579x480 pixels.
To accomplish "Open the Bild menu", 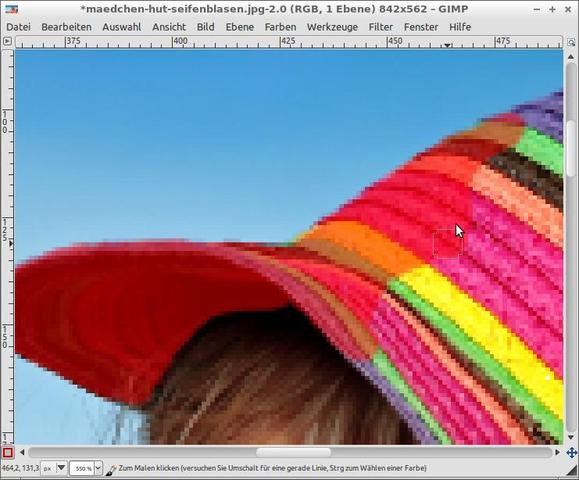I will pos(205,27).
